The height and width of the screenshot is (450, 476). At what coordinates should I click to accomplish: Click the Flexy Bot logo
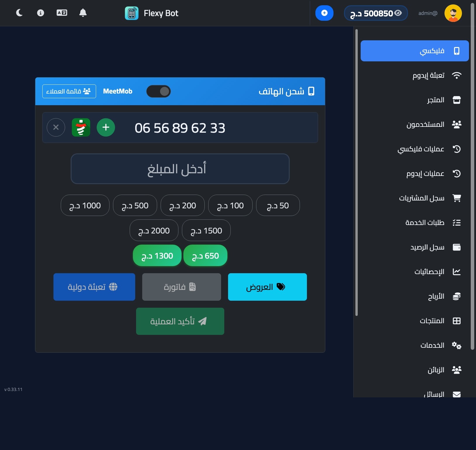(x=132, y=13)
